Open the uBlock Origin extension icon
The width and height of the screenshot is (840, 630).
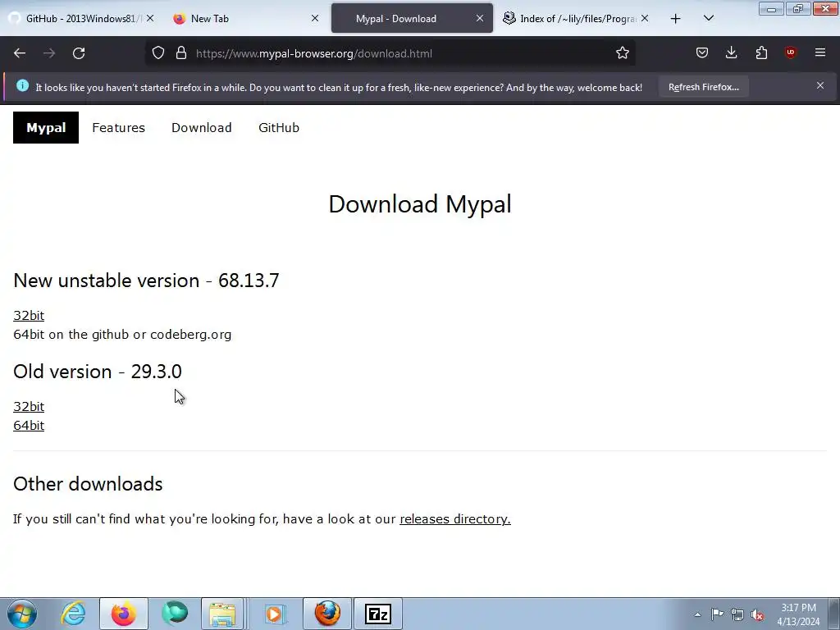point(790,52)
